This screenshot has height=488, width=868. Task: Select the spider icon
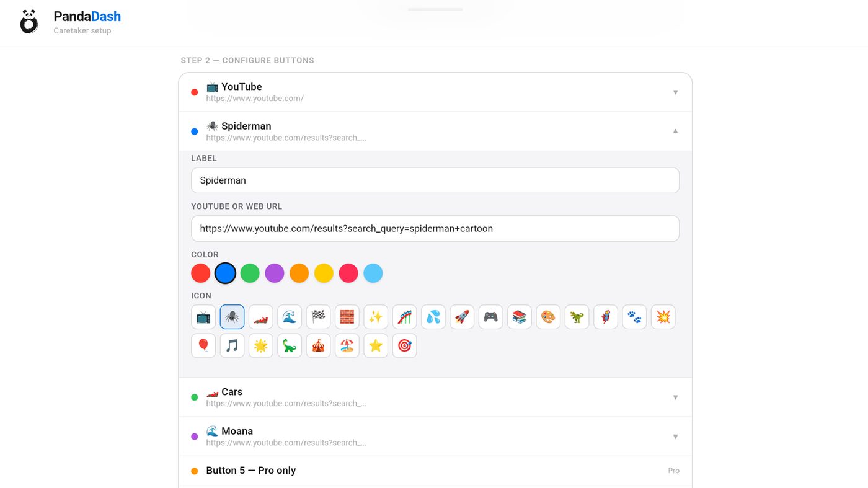[232, 317]
